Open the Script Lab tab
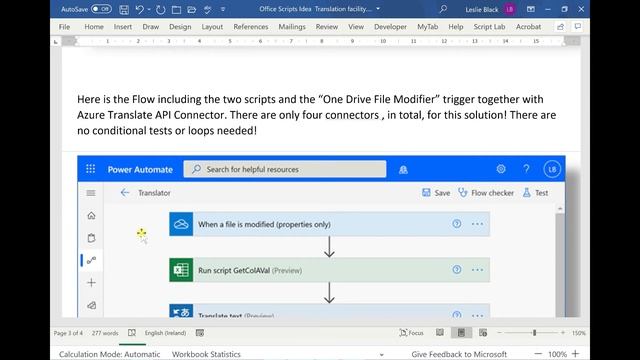Screen dimensions: 640x360 pyautogui.click(x=489, y=27)
